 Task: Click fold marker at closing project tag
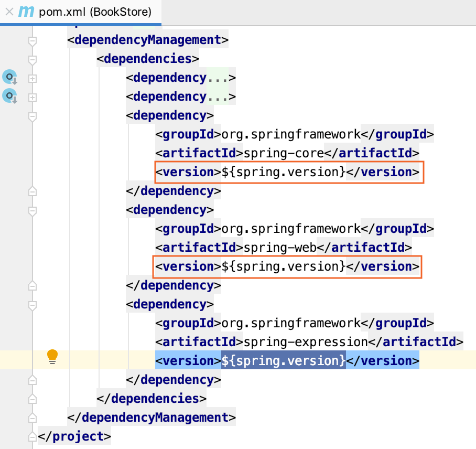(x=33, y=436)
